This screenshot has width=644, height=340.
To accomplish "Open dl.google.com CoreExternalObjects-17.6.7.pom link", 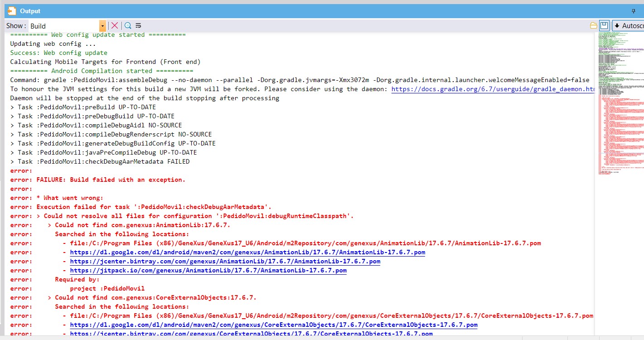I will click(x=274, y=325).
